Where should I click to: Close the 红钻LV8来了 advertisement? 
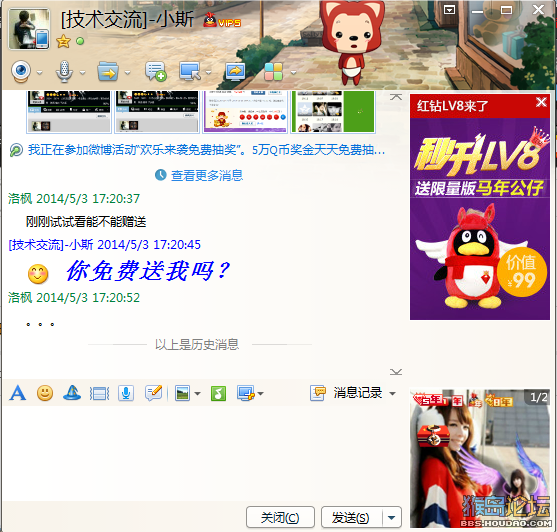[541, 102]
